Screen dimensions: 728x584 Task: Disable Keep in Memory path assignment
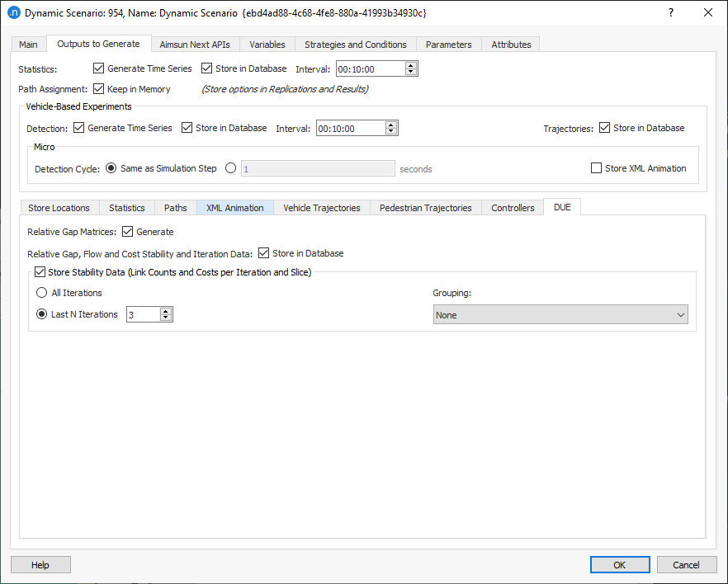(x=98, y=89)
